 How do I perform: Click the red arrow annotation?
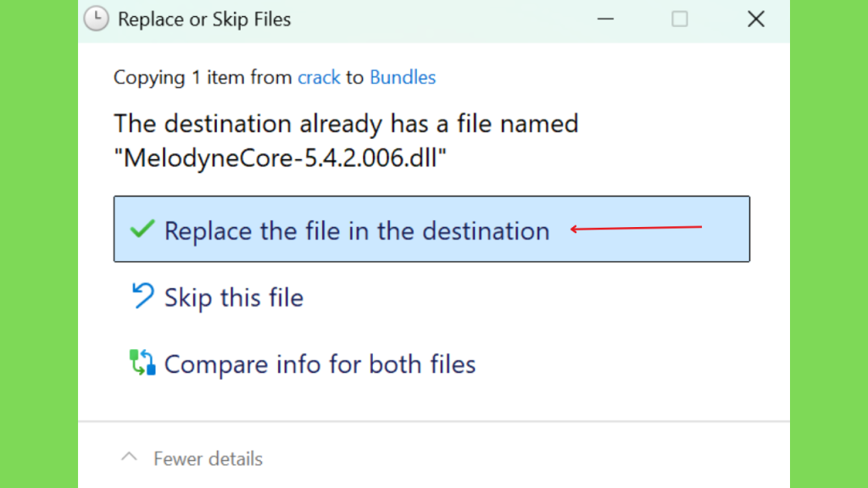click(x=636, y=228)
